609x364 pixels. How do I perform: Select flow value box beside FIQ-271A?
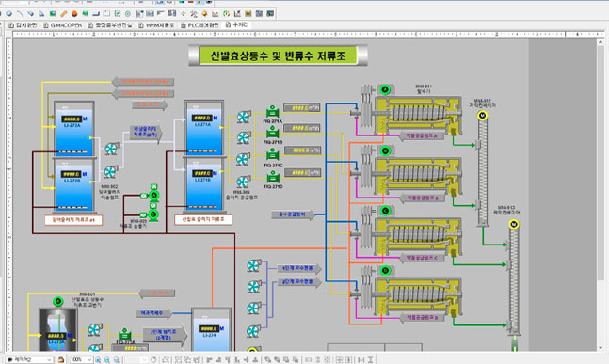point(302,107)
